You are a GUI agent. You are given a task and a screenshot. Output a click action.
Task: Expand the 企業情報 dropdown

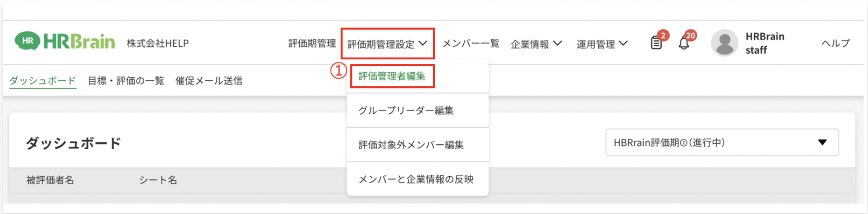(536, 44)
